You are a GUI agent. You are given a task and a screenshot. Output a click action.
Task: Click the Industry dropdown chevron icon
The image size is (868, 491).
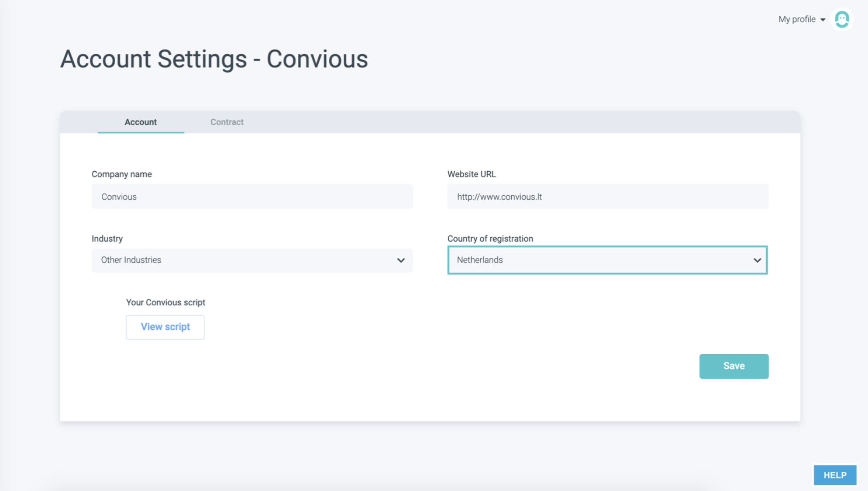pos(401,260)
